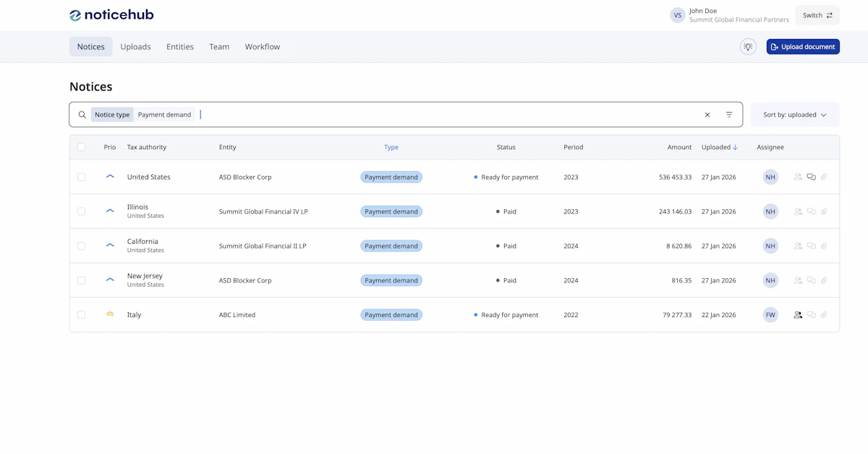Click the priority icon on Italy row
The width and height of the screenshot is (868, 454).
pos(110,315)
